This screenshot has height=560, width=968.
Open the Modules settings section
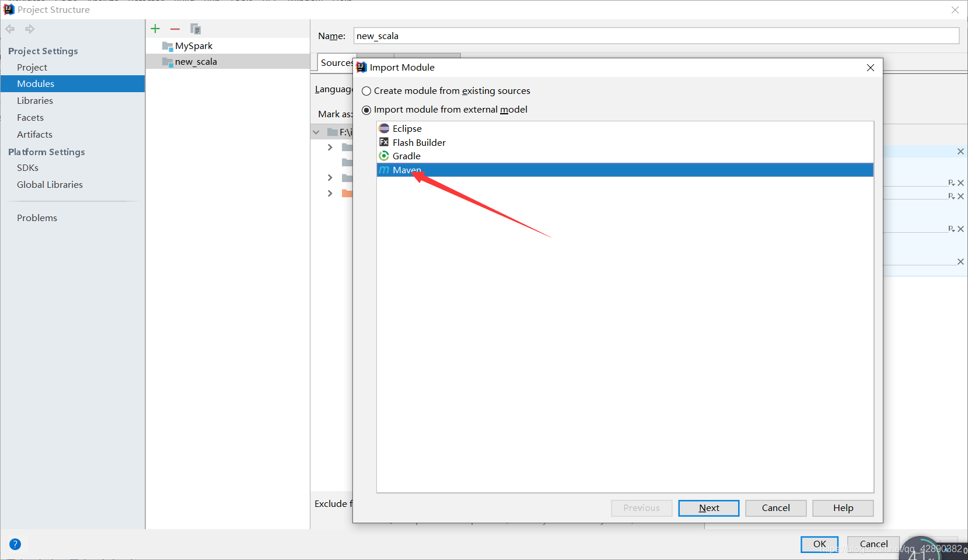36,84
